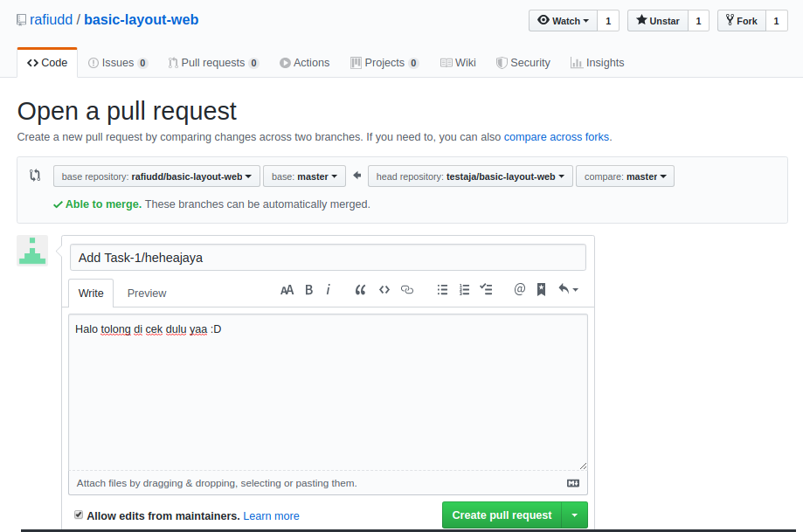This screenshot has height=532, width=803.
Task: Open the compare: master branch dropdown
Action: coord(625,176)
